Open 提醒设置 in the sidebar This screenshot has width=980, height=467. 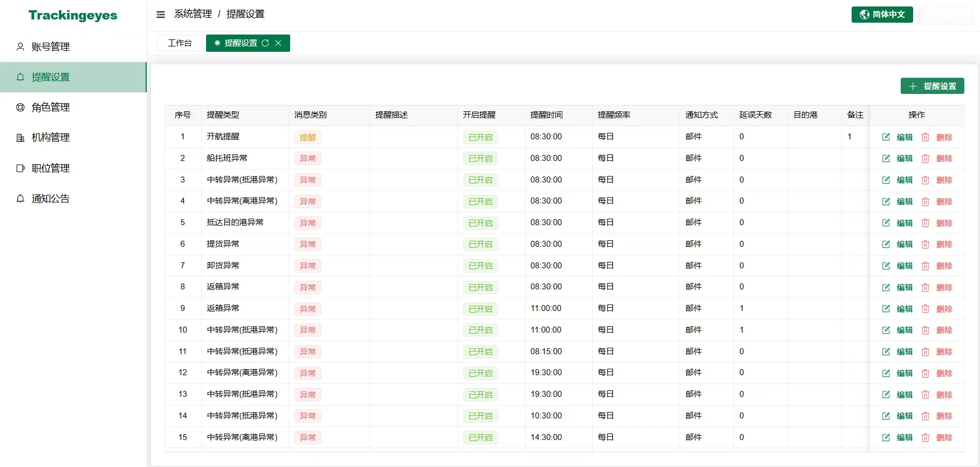[73, 77]
